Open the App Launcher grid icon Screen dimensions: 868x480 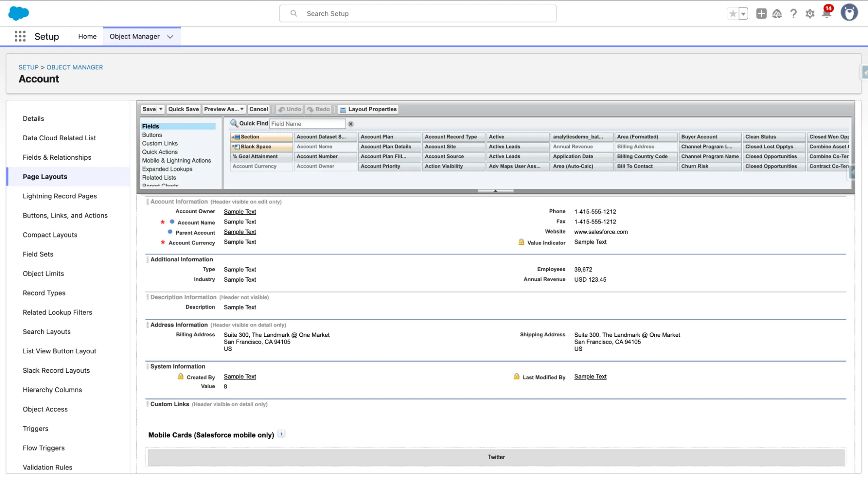pyautogui.click(x=20, y=36)
